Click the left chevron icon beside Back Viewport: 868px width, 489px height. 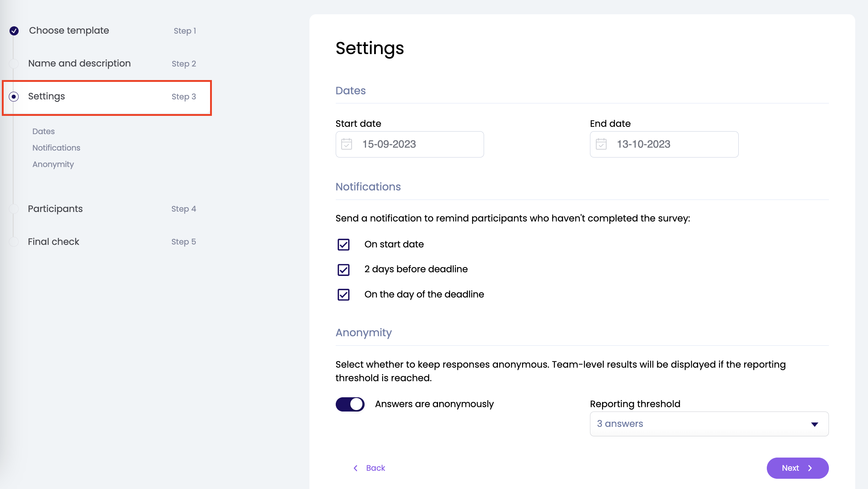pos(355,468)
